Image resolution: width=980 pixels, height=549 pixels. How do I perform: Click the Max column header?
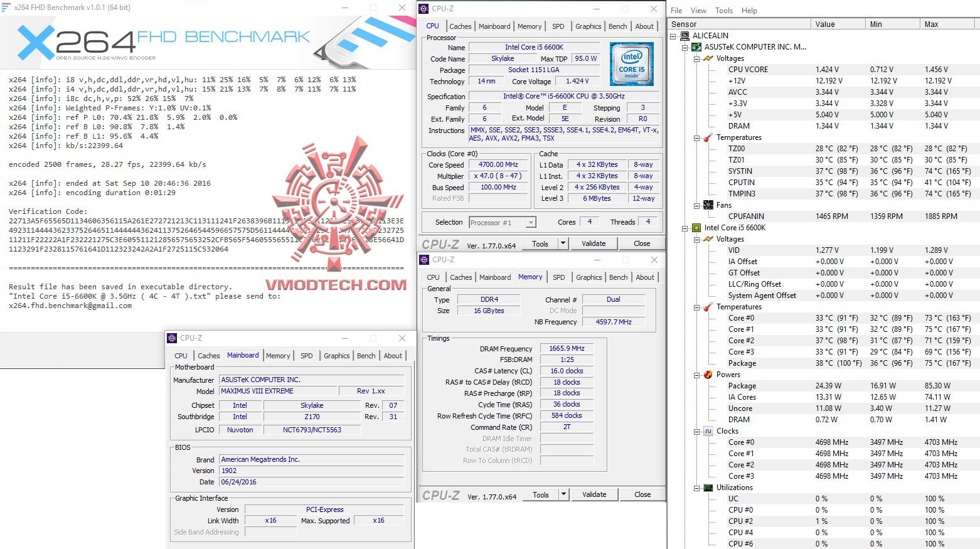(949, 24)
